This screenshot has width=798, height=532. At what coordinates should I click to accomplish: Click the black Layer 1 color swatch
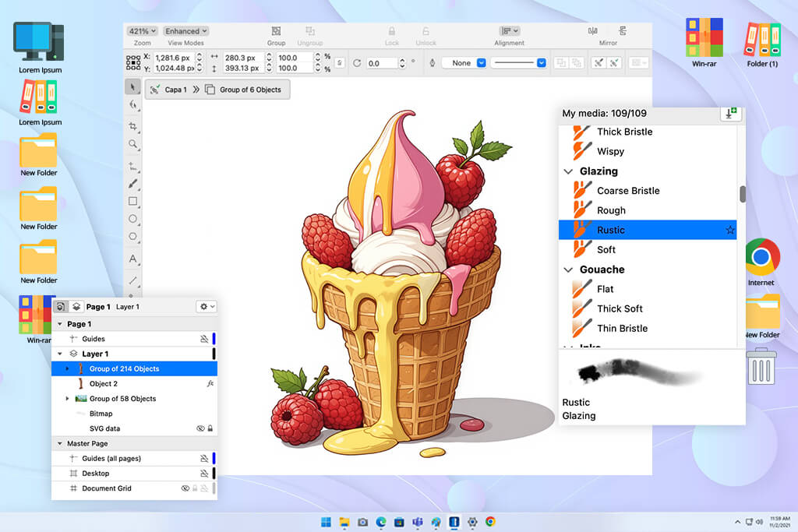pos(214,354)
